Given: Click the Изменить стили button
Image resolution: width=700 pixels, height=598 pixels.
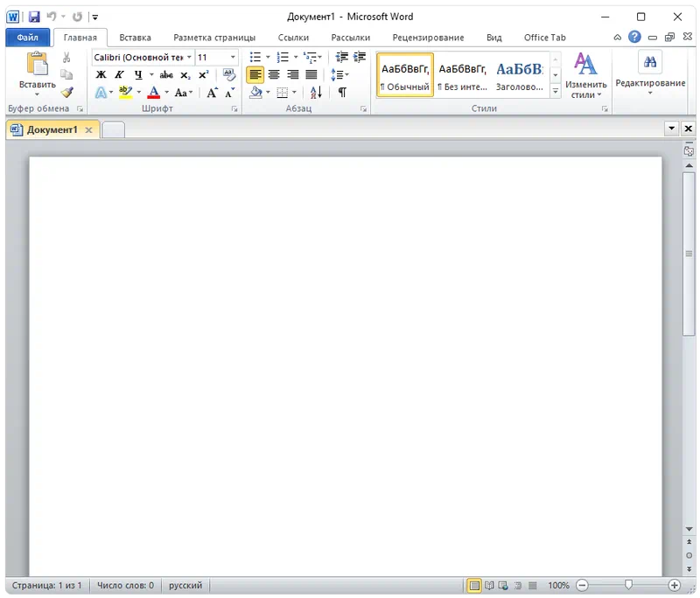Looking at the screenshot, I should coord(584,75).
